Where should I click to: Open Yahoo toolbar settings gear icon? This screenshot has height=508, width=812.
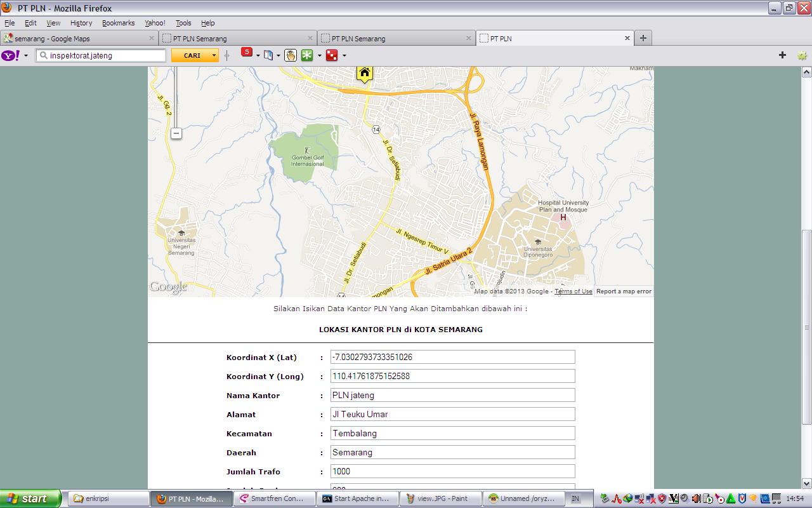[x=802, y=55]
